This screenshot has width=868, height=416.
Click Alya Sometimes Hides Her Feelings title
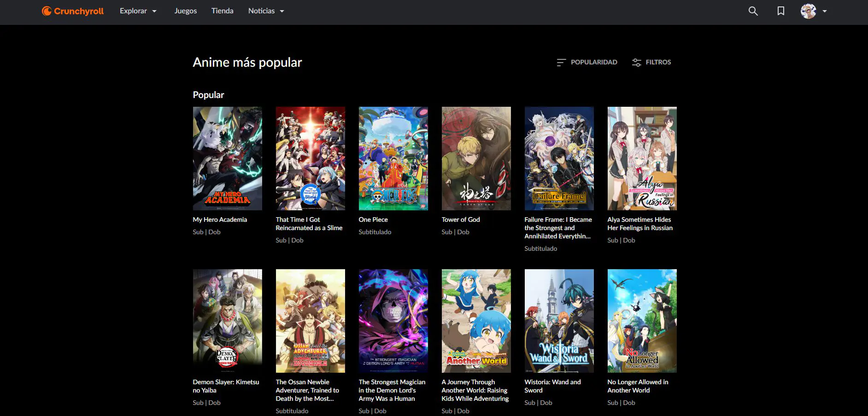click(x=640, y=224)
